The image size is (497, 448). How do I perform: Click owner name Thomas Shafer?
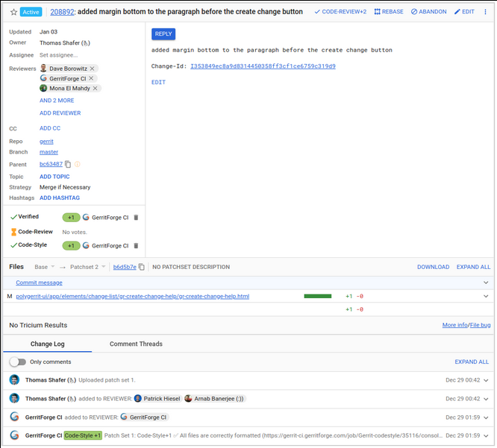[x=65, y=43]
